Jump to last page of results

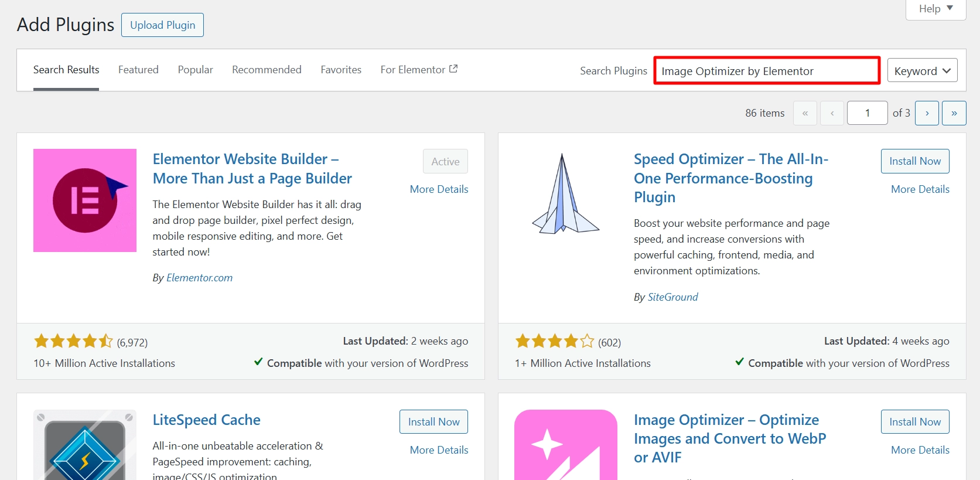pos(954,113)
